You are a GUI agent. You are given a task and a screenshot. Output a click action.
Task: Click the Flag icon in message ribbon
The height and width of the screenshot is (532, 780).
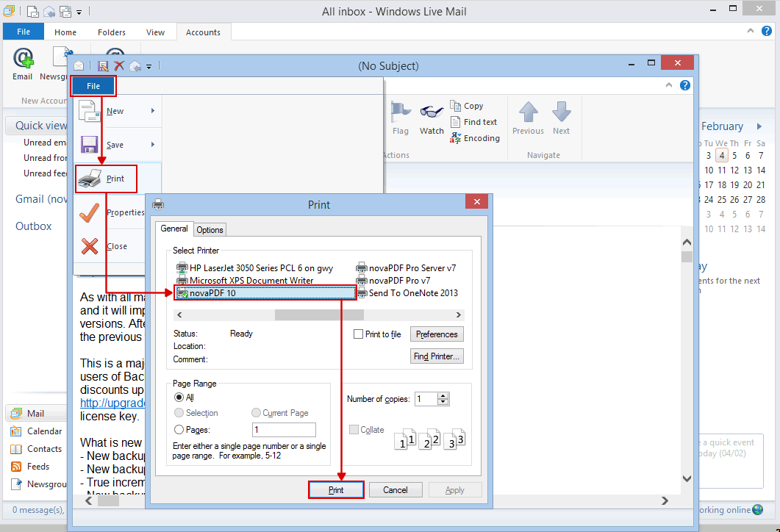pyautogui.click(x=401, y=118)
